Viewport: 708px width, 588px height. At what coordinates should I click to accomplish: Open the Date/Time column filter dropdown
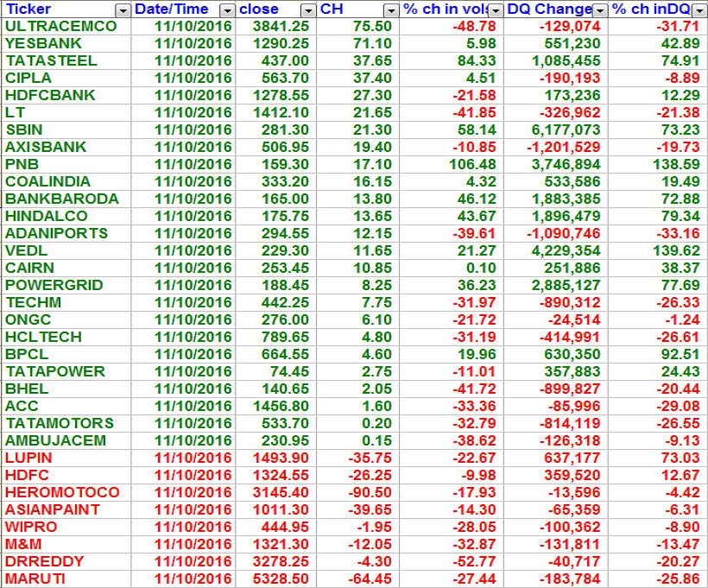[x=227, y=9]
